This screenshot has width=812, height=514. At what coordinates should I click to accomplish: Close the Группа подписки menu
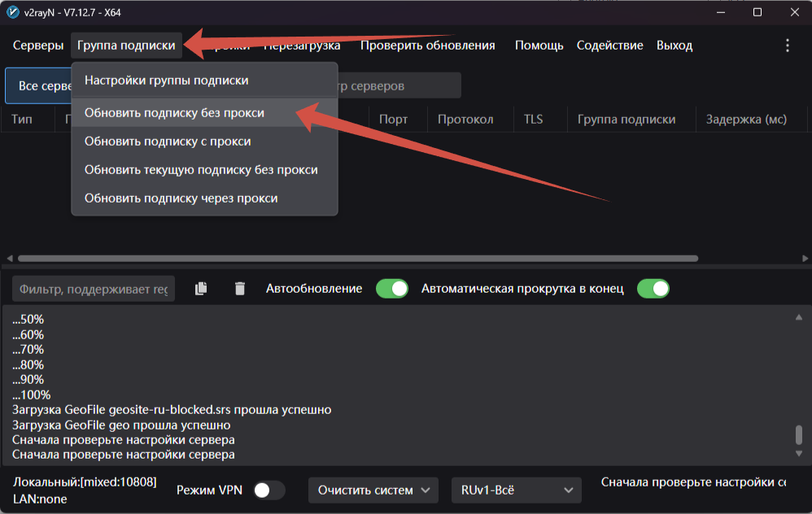tap(126, 46)
